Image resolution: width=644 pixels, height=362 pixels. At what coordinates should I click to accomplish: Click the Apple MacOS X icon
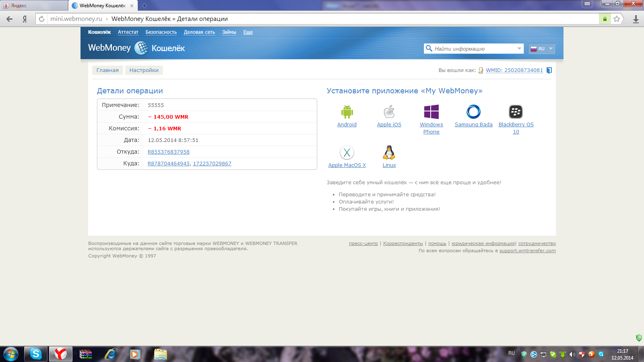pos(347,153)
